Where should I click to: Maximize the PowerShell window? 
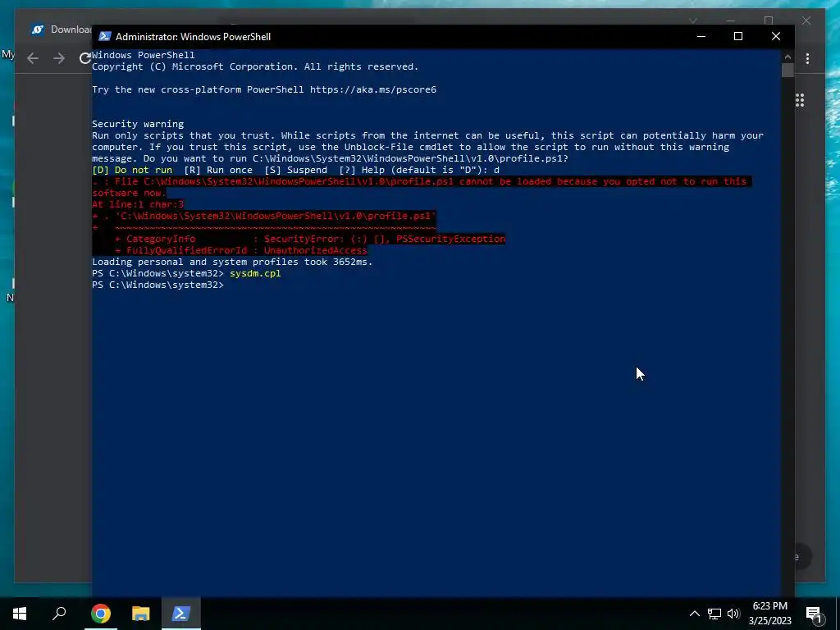click(x=738, y=36)
